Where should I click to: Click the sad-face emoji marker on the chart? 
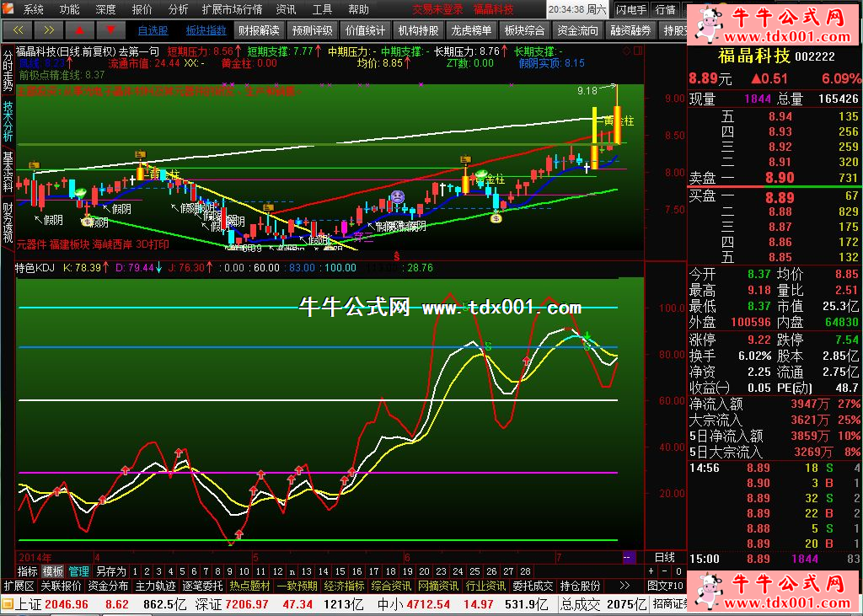pos(398,196)
